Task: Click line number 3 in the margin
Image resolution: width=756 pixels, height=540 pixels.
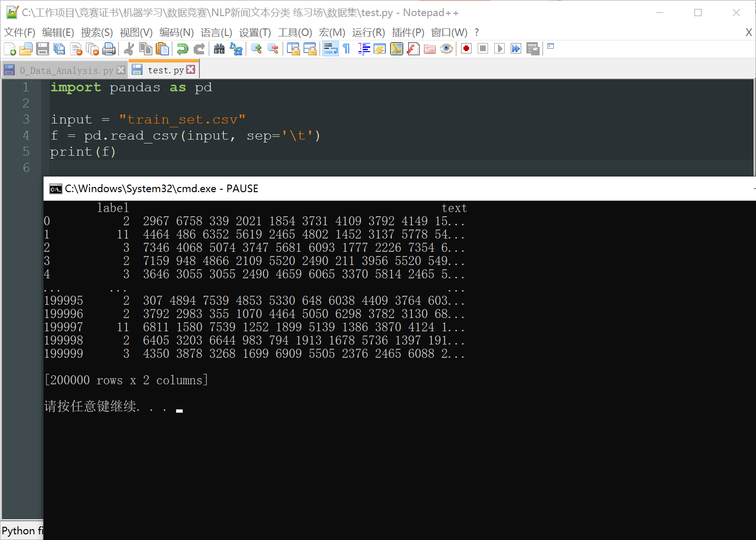Action: pyautogui.click(x=26, y=119)
